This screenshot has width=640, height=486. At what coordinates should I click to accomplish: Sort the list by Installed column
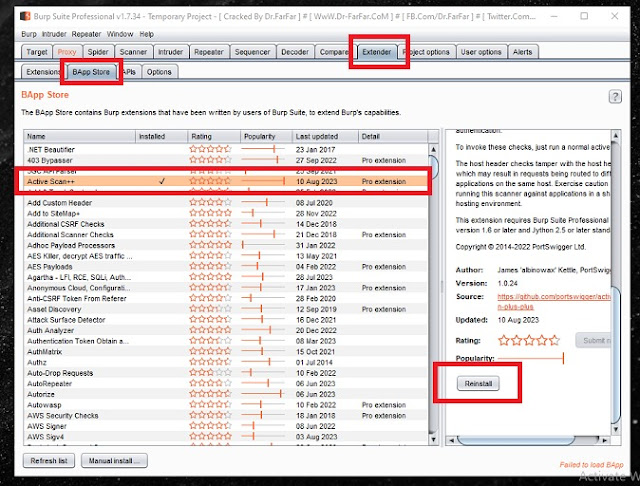pos(162,136)
